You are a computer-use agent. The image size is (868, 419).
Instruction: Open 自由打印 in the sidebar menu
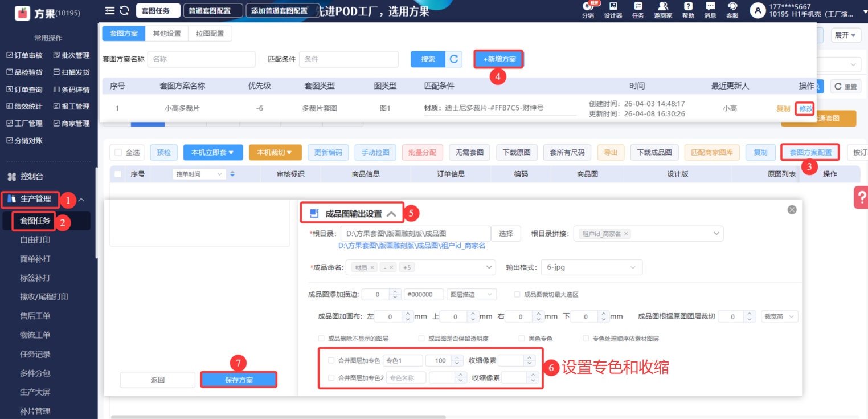(x=35, y=240)
